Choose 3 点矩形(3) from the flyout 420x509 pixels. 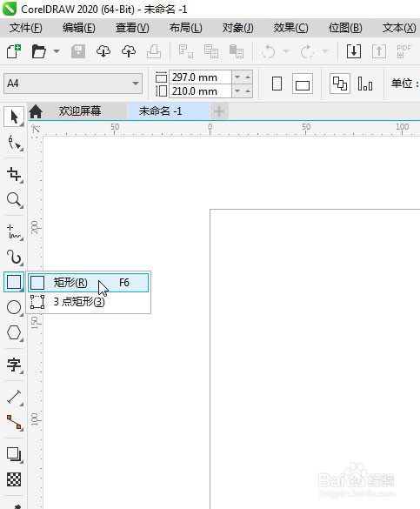[88, 302]
